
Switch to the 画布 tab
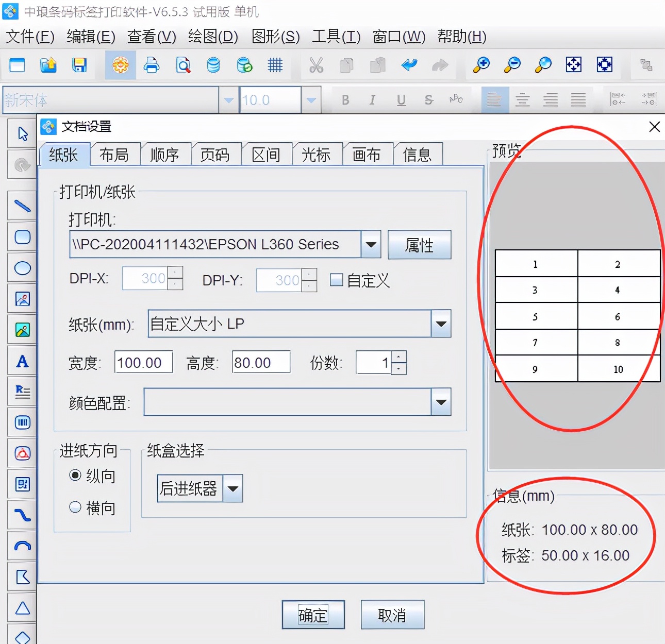pos(367,155)
